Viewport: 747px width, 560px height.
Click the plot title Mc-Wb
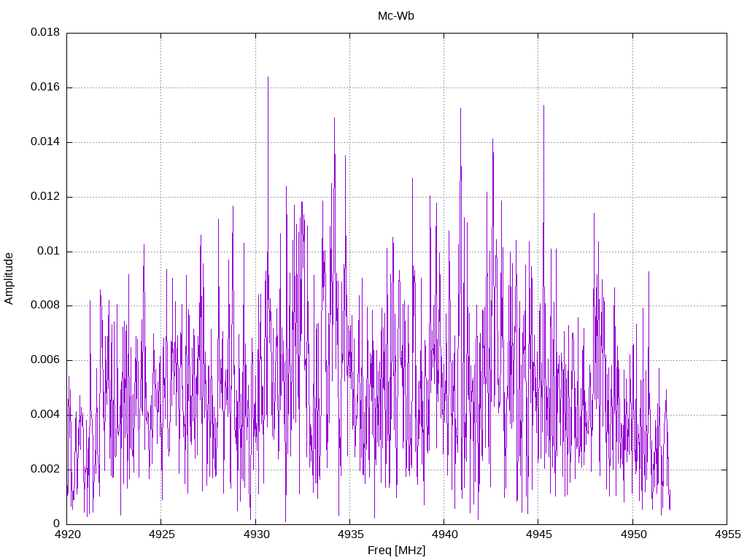pos(395,16)
